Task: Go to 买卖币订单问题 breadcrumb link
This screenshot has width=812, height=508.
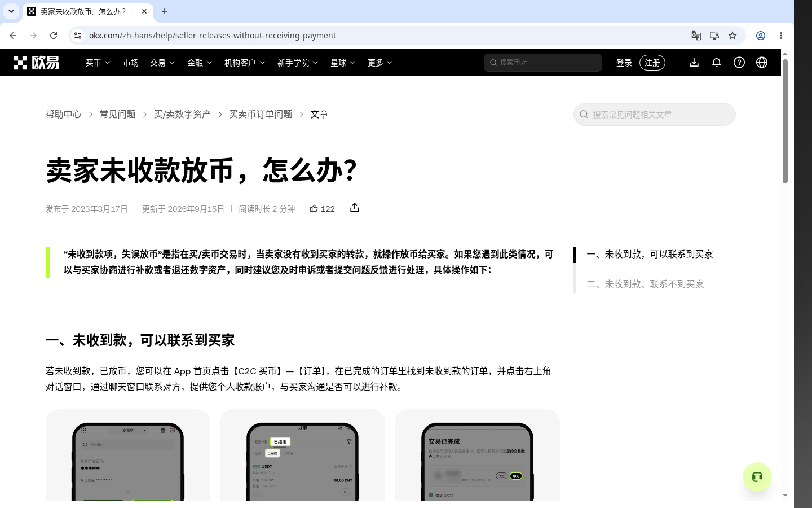Action: pyautogui.click(x=261, y=115)
